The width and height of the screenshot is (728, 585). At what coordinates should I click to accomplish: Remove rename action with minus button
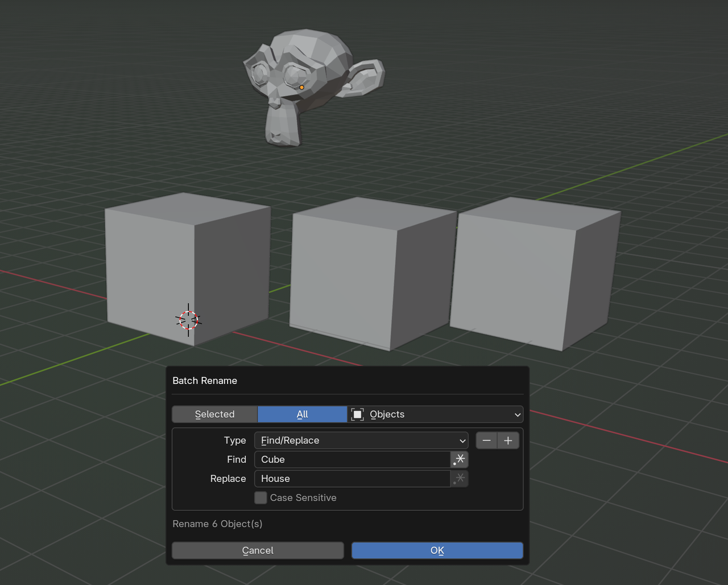[x=486, y=440]
